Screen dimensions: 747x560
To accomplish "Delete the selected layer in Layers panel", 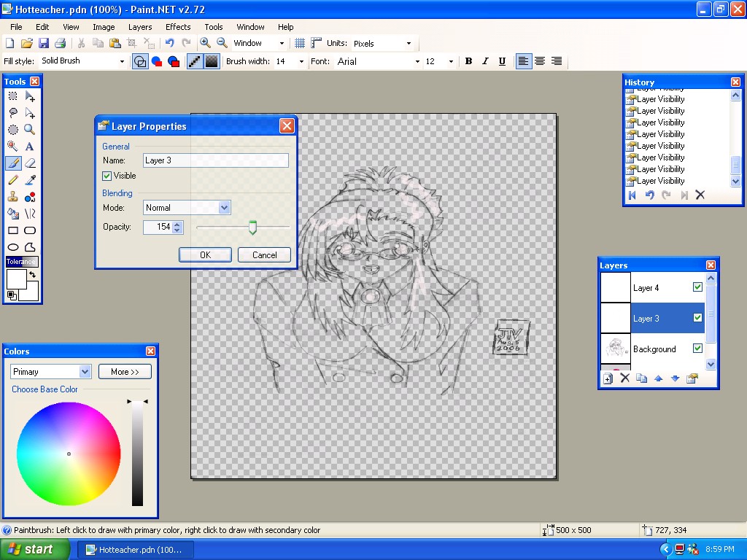I will click(x=625, y=378).
